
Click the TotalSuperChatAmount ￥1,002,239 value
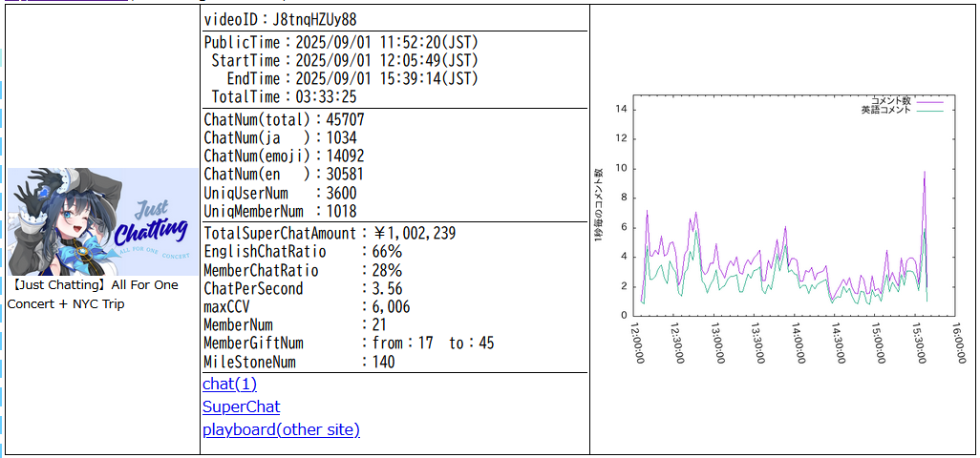click(x=415, y=234)
